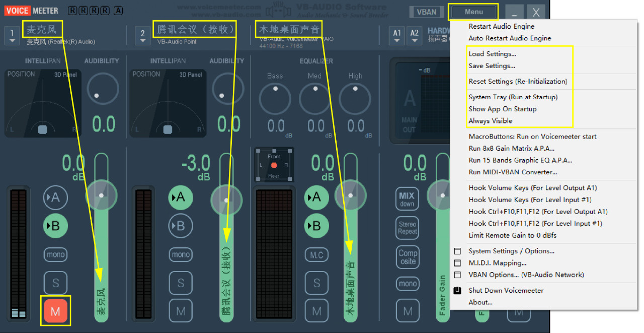The height and width of the screenshot is (333, 644).
Task: Open A2 hardware output device selector
Action: point(415,35)
